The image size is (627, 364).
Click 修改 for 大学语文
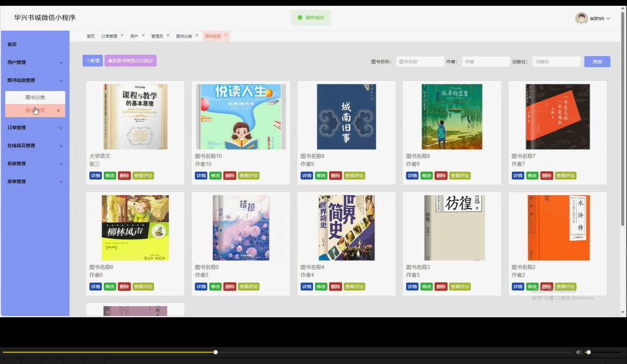(110, 176)
